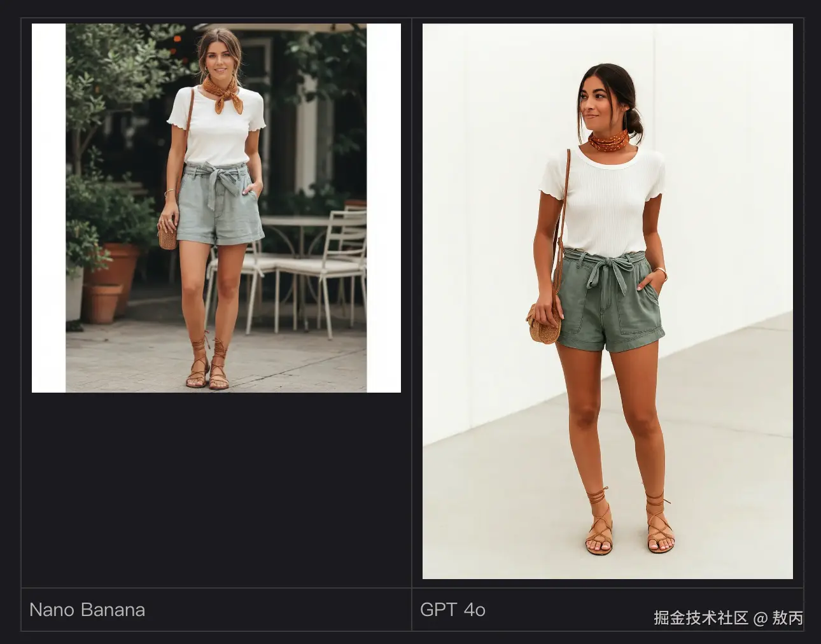The height and width of the screenshot is (644, 821).
Task: Click the empty dark cell below Nano Banana image
Action: 216,490
